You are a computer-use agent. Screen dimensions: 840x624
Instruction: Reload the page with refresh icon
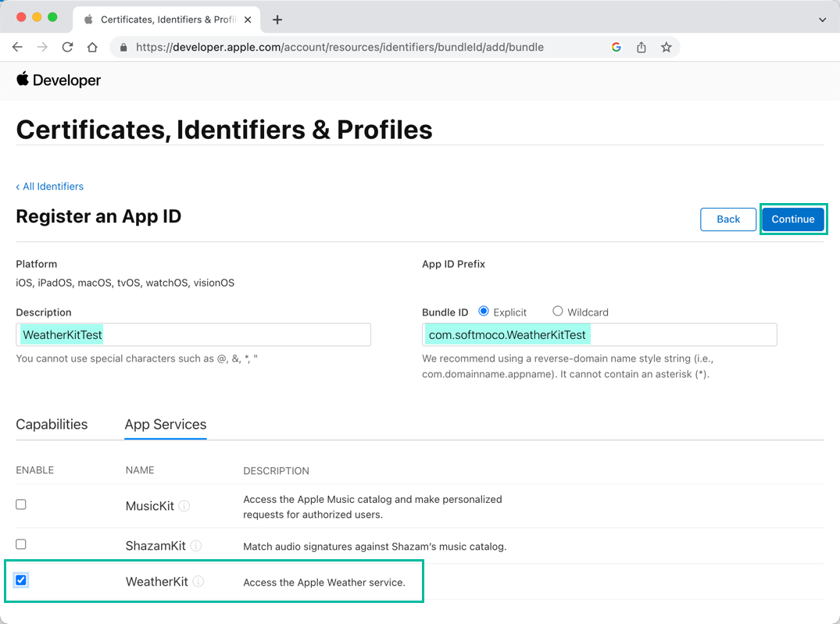point(67,47)
